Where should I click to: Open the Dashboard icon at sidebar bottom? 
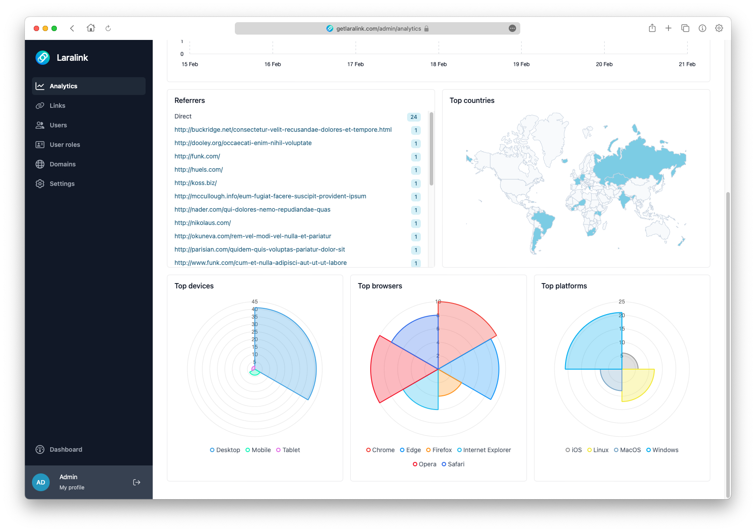point(40,449)
